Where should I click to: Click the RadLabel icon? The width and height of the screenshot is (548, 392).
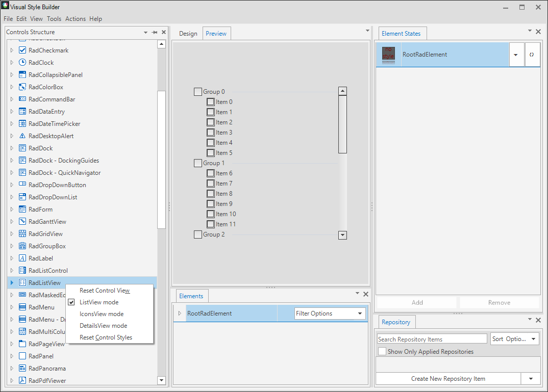pos(22,258)
